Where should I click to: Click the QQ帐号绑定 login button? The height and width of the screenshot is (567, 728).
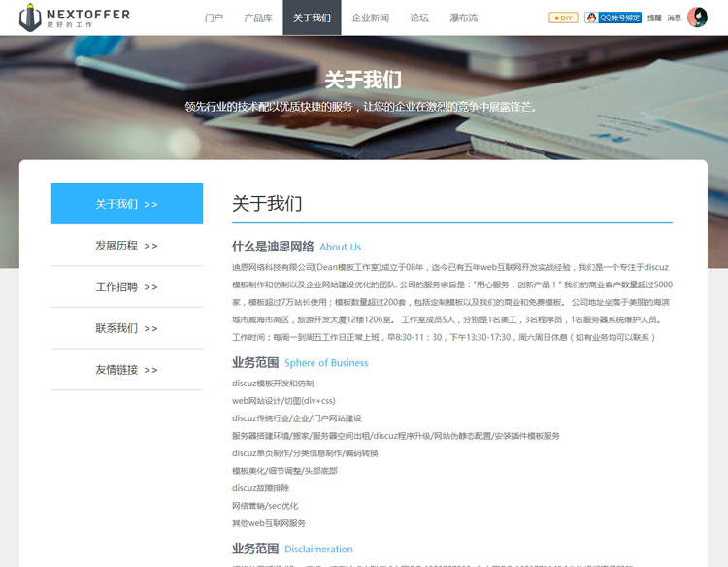pyautogui.click(x=612, y=17)
